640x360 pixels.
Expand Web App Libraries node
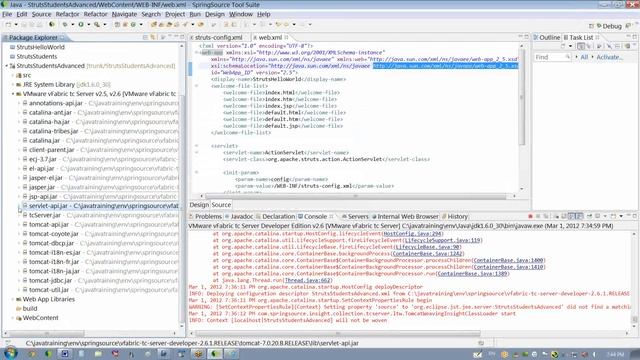point(13,299)
